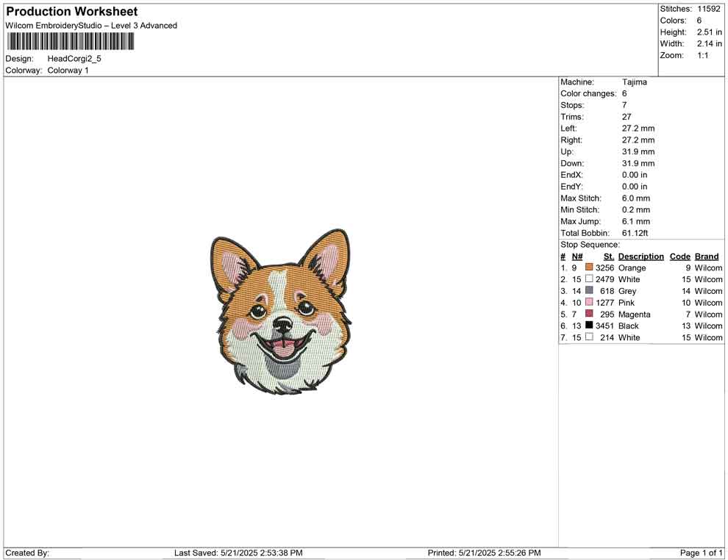Click the 'Magenta' description text
The image size is (728, 560).
coord(634,314)
